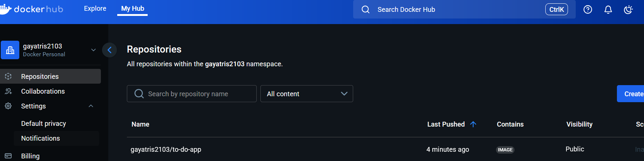Image resolution: width=644 pixels, height=161 pixels.
Task: Focus the Search by repository name field
Action: (x=192, y=94)
